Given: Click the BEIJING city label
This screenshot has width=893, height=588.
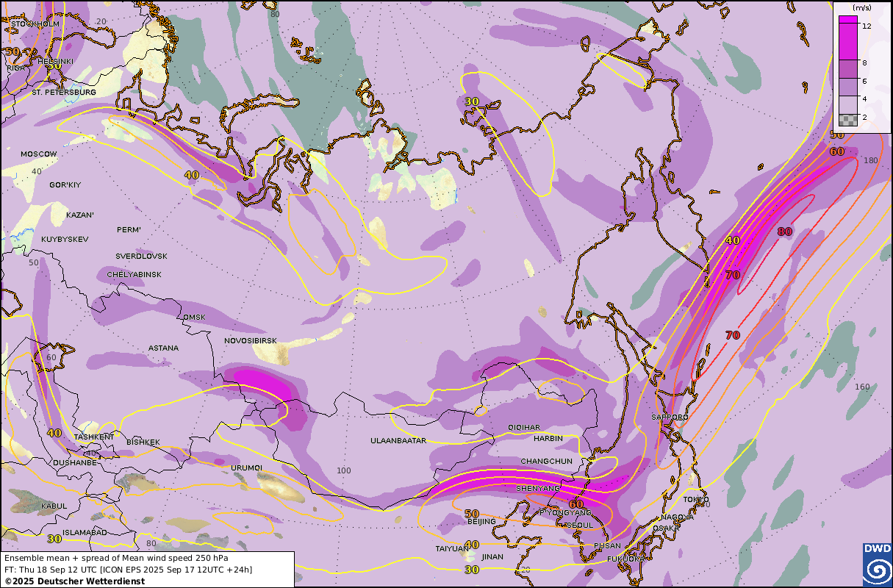Looking at the screenshot, I should point(481,522).
